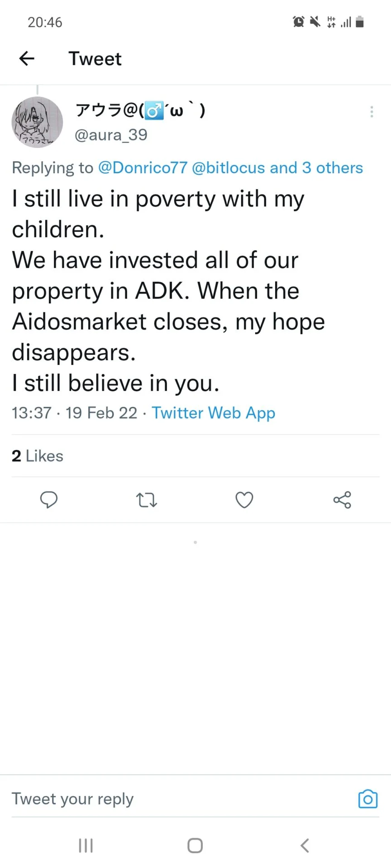Tap the back arrow to exit the tweet
Image resolution: width=391 pixels, height=868 pixels.
click(26, 58)
